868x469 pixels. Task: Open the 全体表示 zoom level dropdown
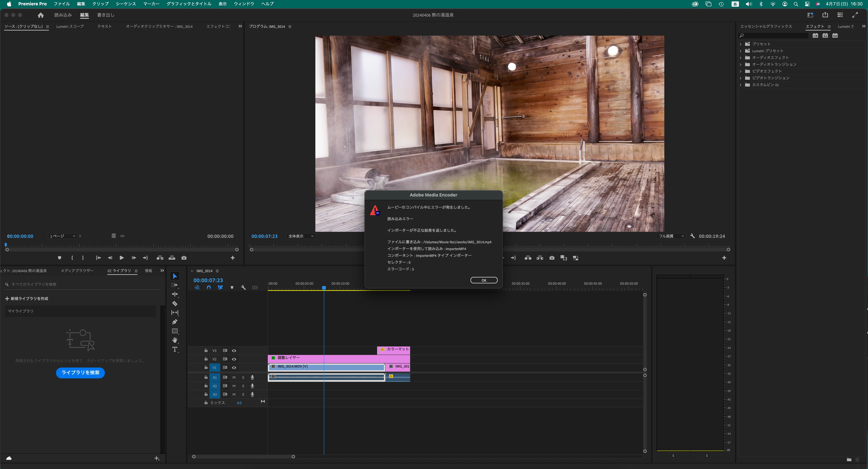point(301,236)
